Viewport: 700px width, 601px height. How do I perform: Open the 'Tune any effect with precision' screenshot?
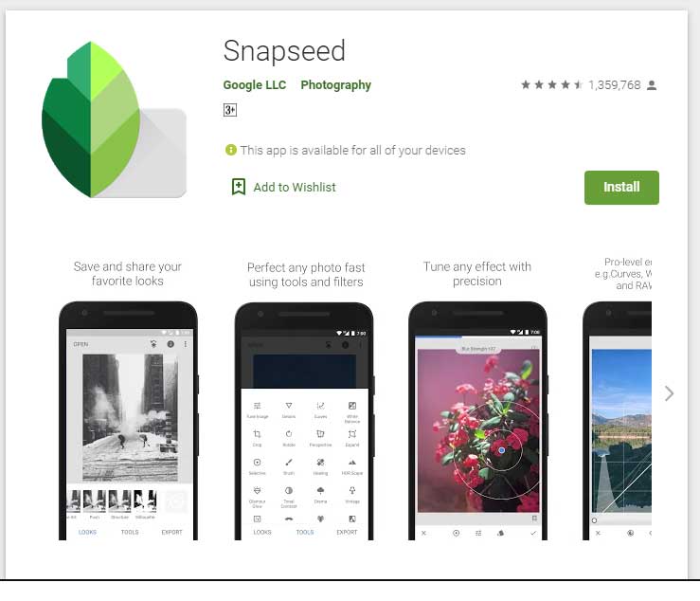(x=477, y=420)
